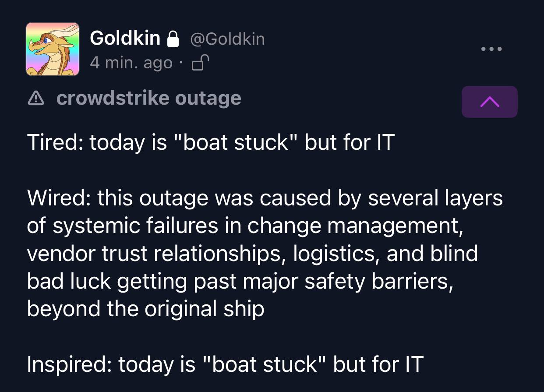Screen dimensions: 544x392
Task: Open the "4 min. ago" timestamp permalink
Action: click(x=131, y=64)
